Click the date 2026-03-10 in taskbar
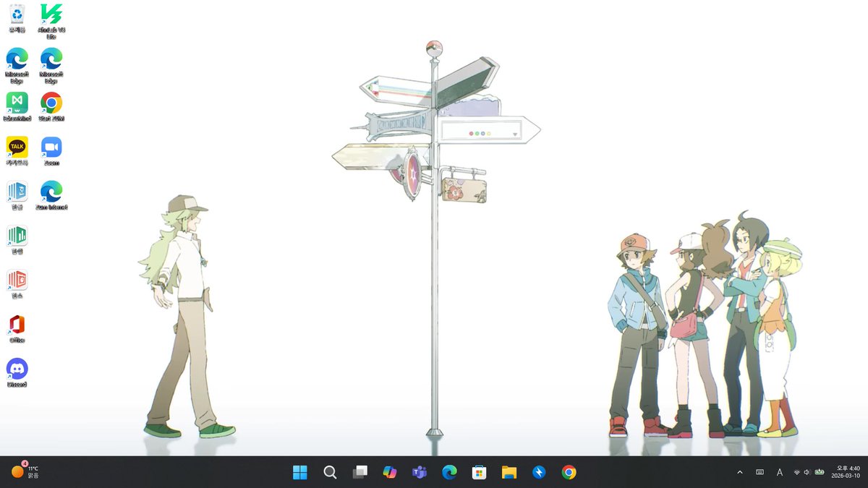Screen dimensions: 868x488 pyautogui.click(x=846, y=476)
